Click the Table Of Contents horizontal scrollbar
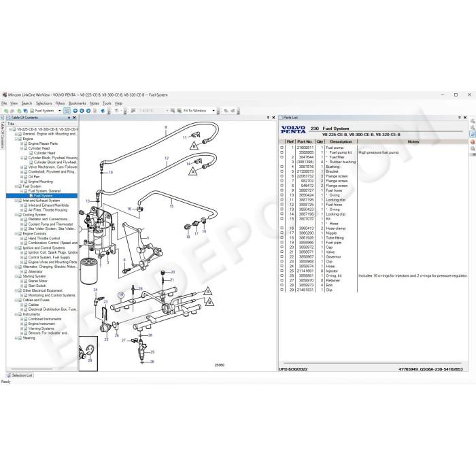 click(30, 369)
